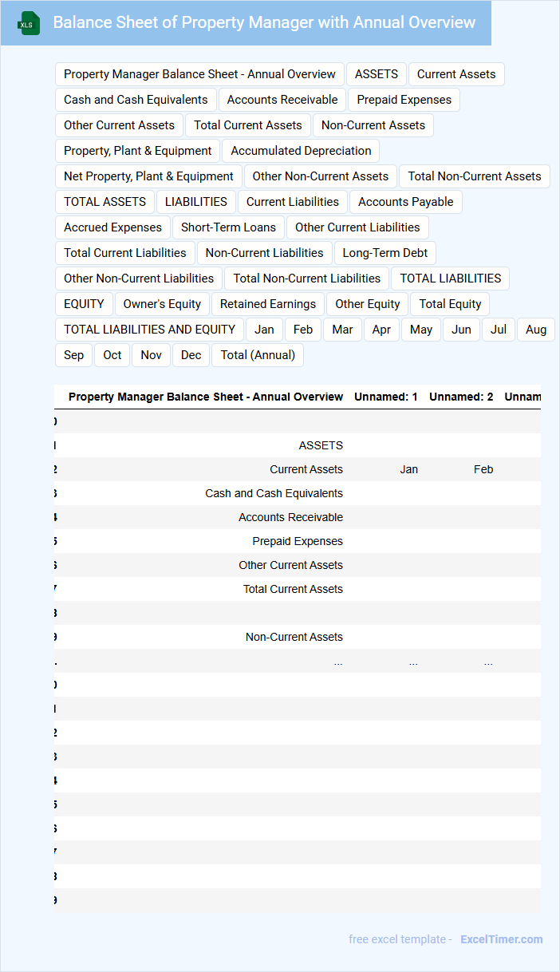Select the Prepaid Expenses tag
560x972 pixels.
coord(404,100)
